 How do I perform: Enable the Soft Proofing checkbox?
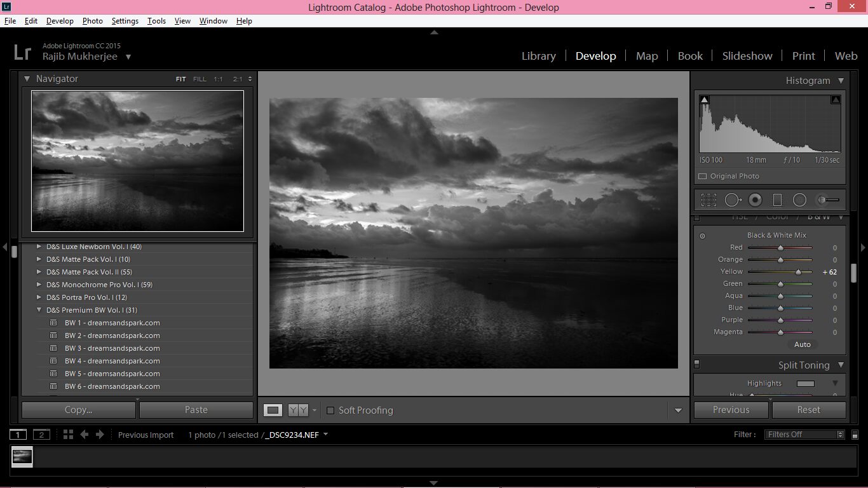(x=330, y=410)
